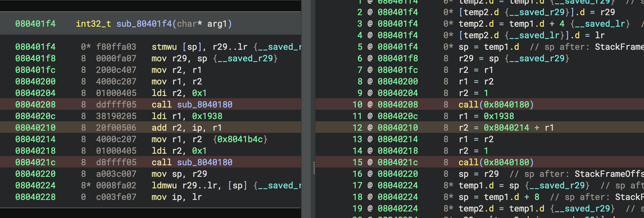Select the char* arg1 parameter in the header
The image size is (644, 218).
point(202,24)
